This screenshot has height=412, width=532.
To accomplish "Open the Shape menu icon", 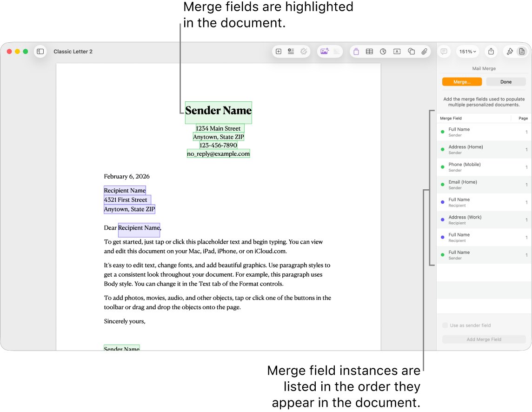I will [x=411, y=52].
